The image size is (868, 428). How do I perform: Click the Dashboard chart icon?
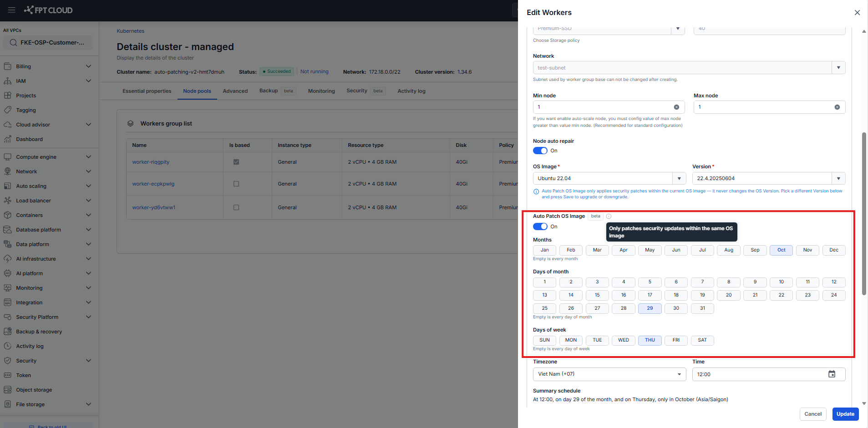pos(8,139)
